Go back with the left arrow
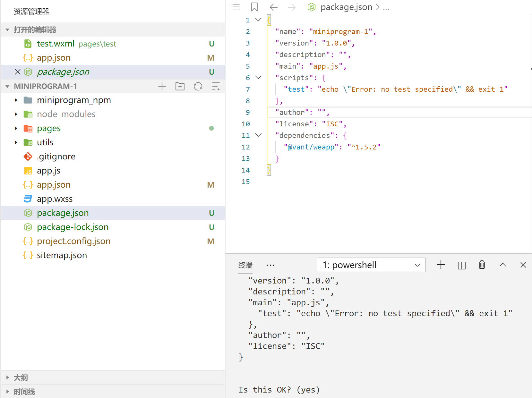 click(x=274, y=7)
